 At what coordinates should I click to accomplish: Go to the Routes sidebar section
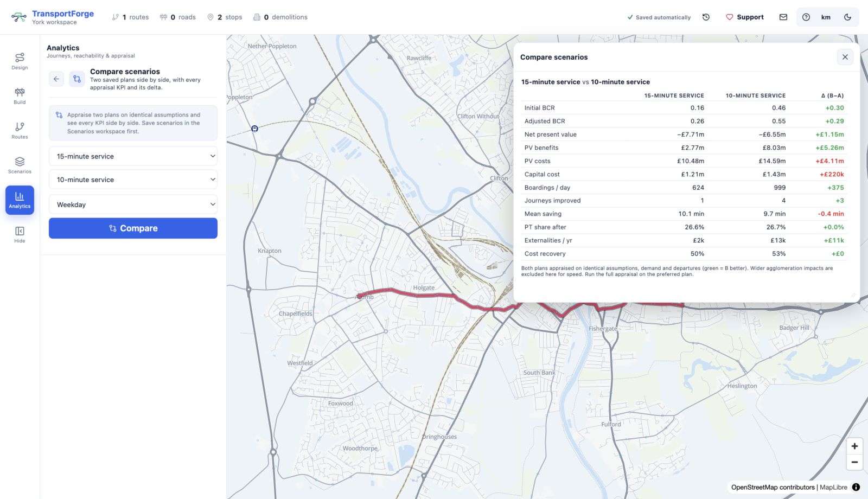20,130
